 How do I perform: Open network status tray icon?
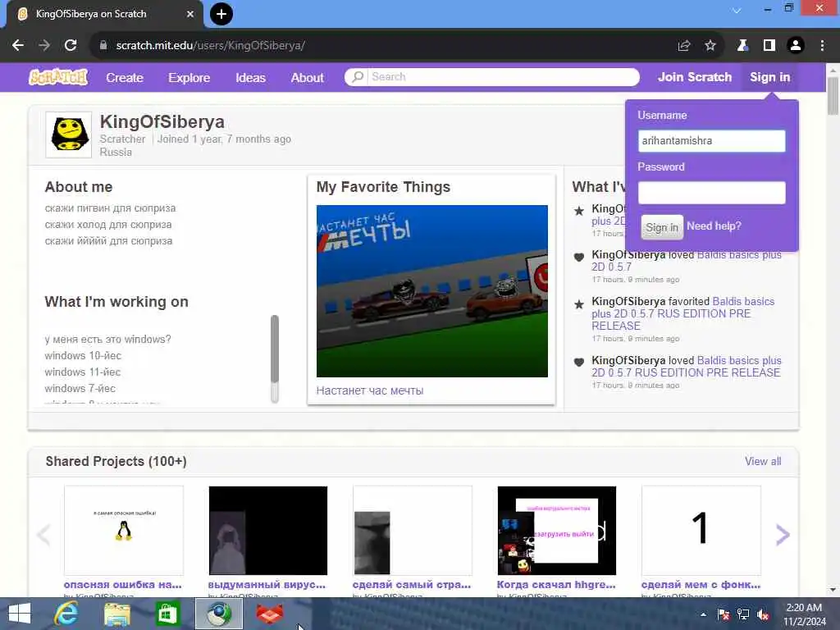coord(743,614)
